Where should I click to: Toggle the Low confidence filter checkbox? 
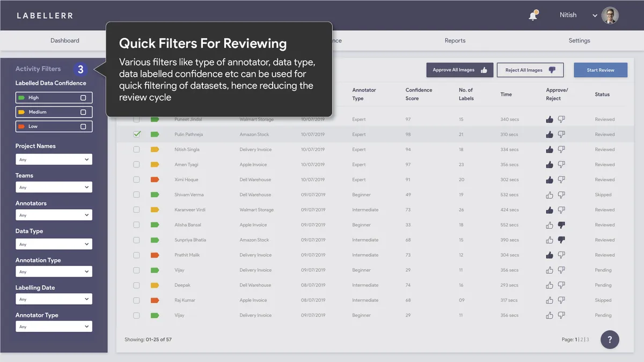click(83, 127)
